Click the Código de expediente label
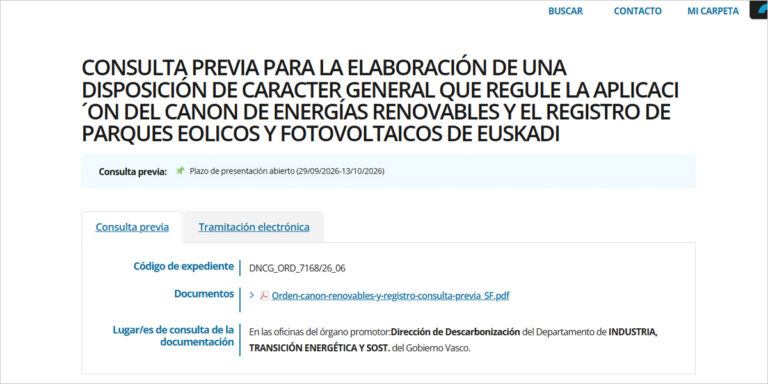This screenshot has height=384, width=768. [x=184, y=266]
